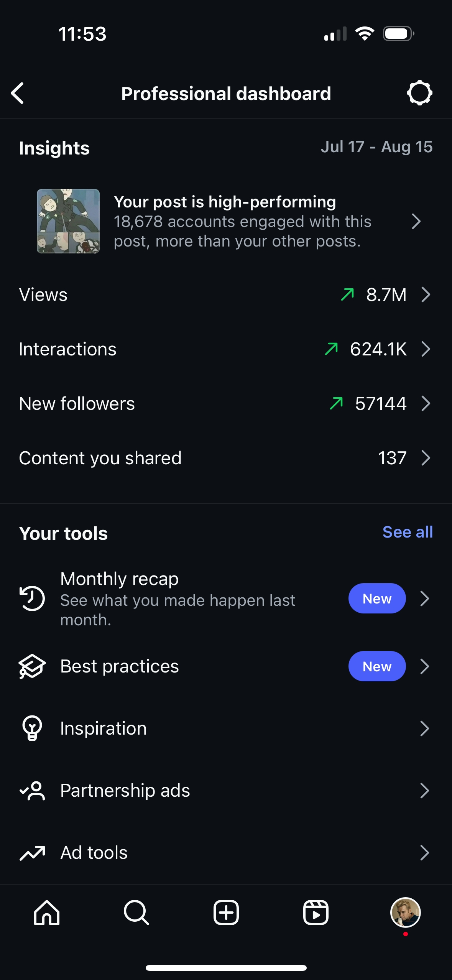Open Best practices tool

tap(120, 666)
